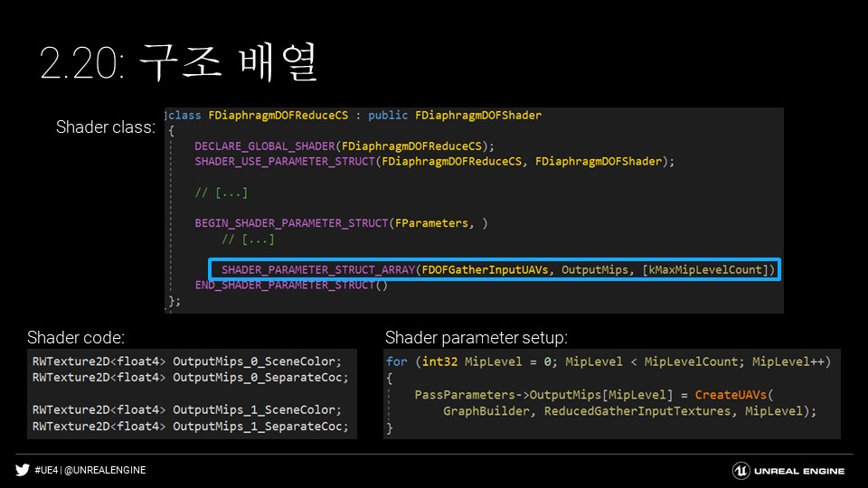Click the line "class FDiaphragmDOFReduceCS : public FDiaphragmDOFShader"

[354, 115]
